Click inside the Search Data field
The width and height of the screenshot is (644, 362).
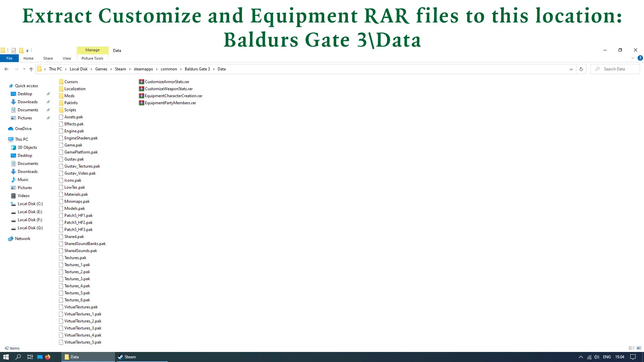click(x=615, y=69)
